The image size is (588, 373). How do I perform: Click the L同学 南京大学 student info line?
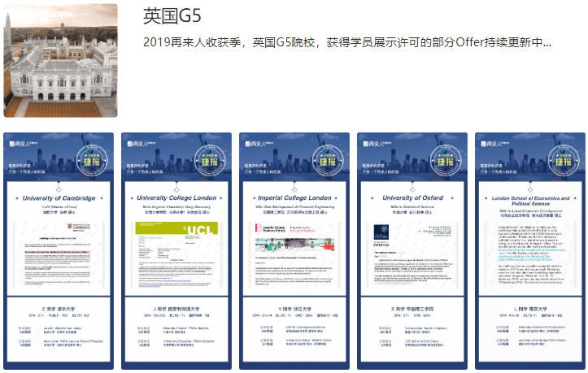530,309
